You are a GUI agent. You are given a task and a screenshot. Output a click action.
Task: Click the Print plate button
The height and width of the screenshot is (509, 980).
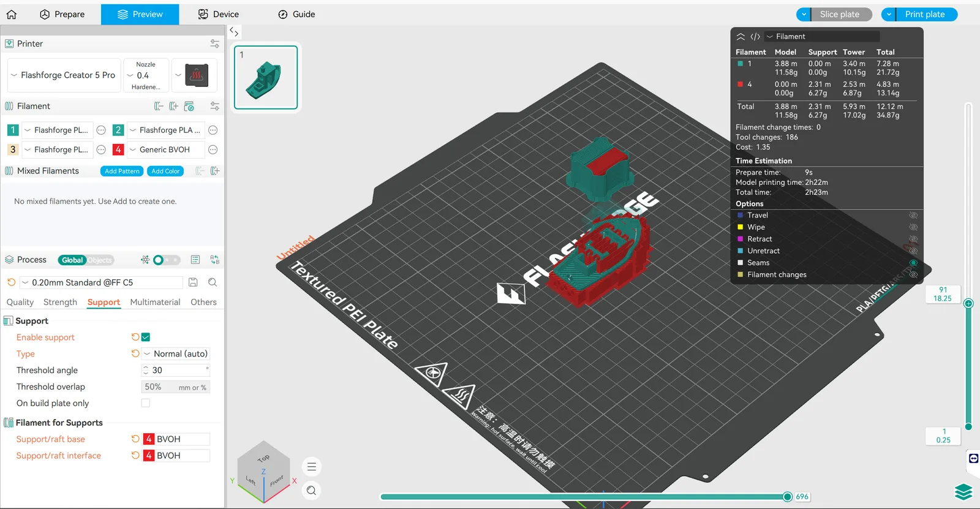[x=925, y=14]
